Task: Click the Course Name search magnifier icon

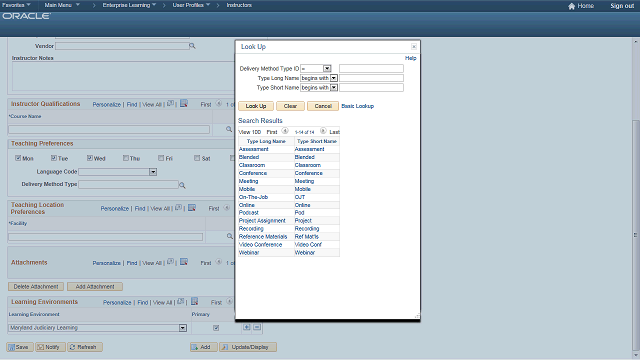Action: point(229,129)
